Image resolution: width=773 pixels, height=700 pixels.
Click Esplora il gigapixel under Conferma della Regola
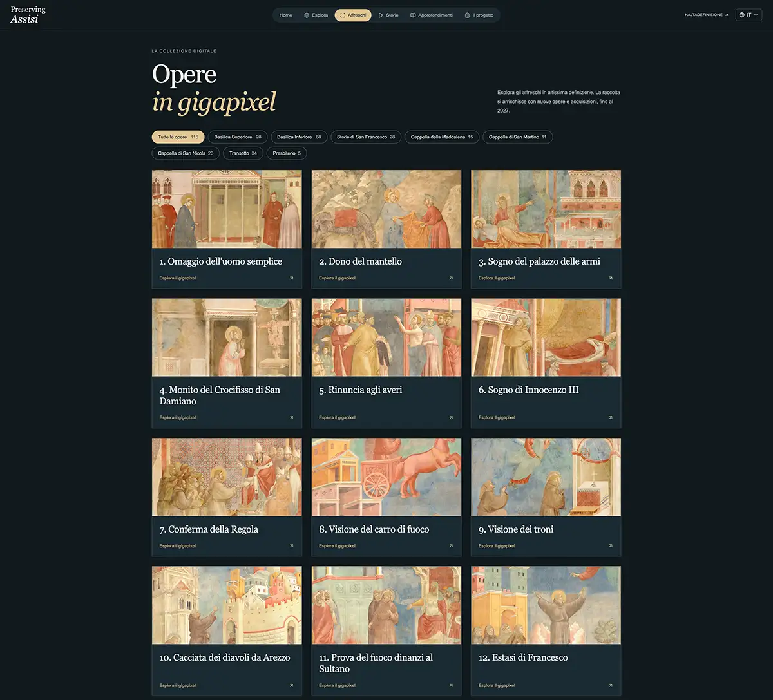pos(177,546)
